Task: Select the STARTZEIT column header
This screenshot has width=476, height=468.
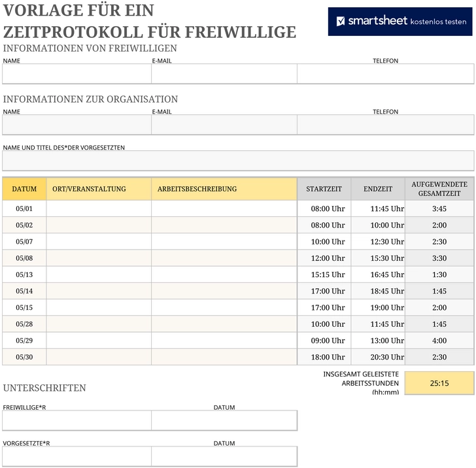Action: tap(324, 189)
